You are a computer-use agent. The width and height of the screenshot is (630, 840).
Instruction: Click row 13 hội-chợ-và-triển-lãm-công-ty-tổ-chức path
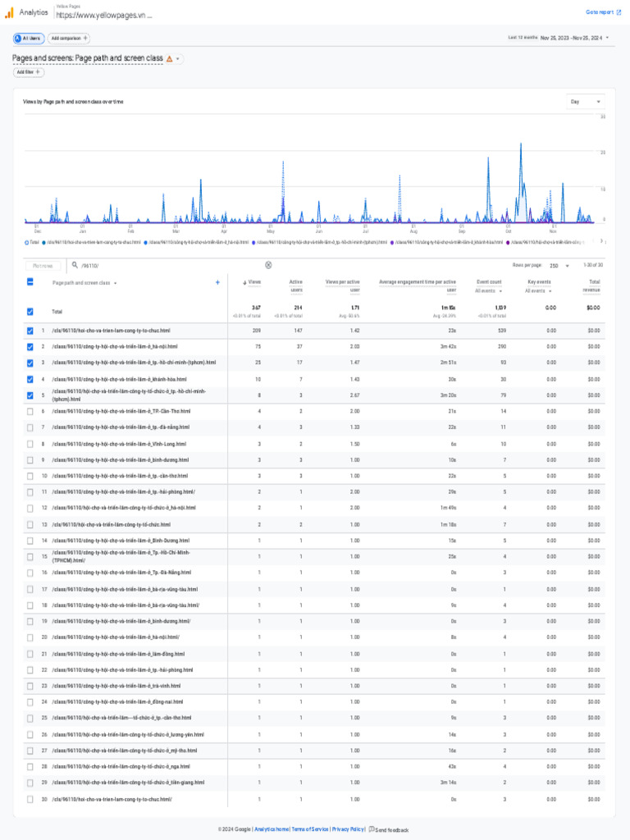[x=112, y=524]
